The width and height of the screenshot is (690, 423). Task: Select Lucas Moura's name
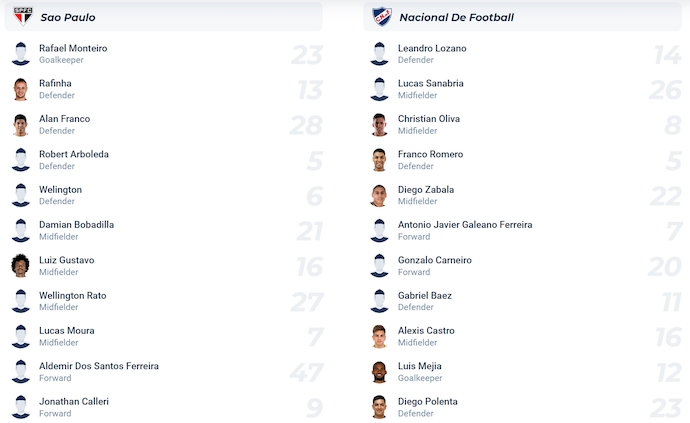click(x=67, y=331)
